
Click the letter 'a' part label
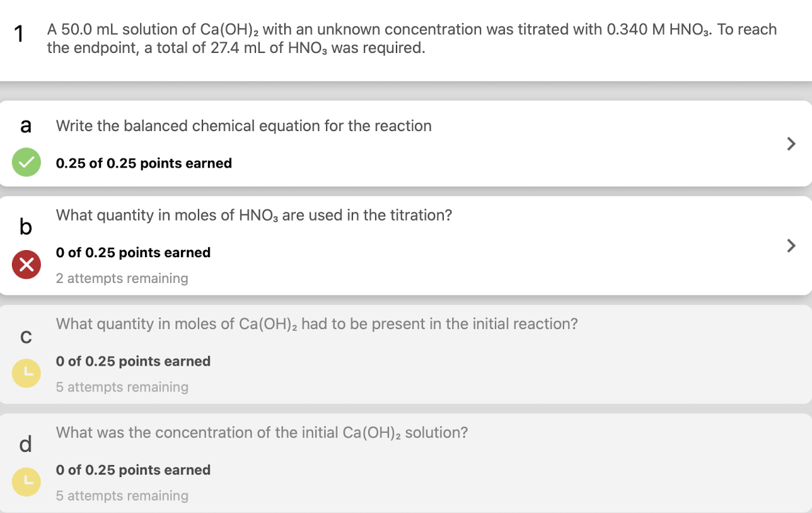tap(25, 125)
